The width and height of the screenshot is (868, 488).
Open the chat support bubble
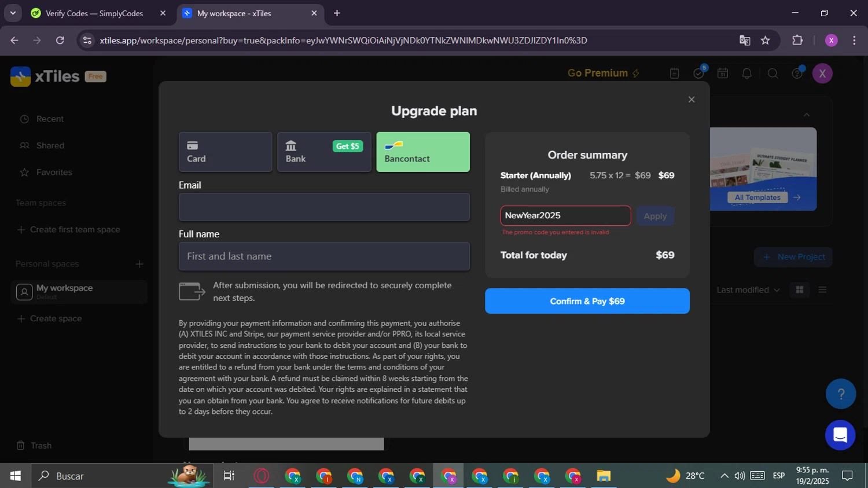[x=840, y=435]
